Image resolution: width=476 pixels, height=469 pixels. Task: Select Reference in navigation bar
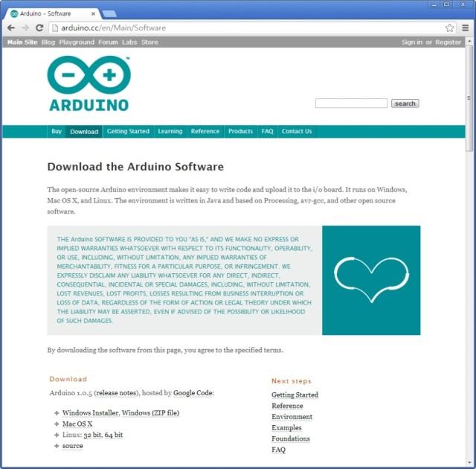click(205, 131)
